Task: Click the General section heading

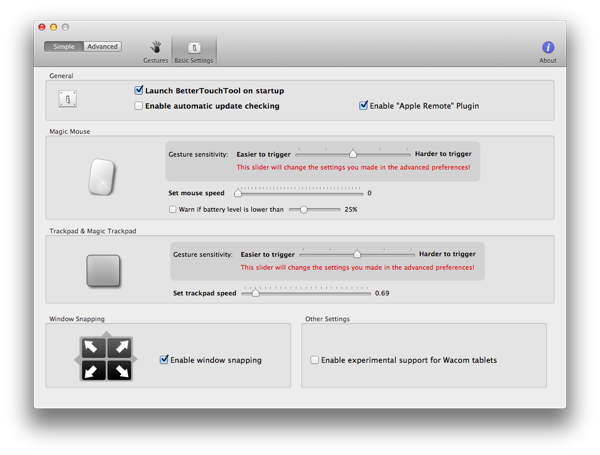Action: pos(61,76)
